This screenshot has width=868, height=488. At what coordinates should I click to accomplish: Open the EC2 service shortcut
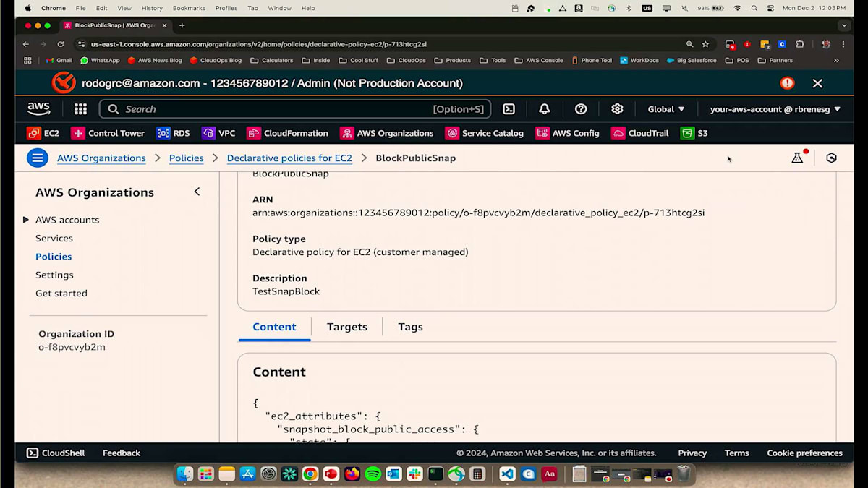point(43,133)
